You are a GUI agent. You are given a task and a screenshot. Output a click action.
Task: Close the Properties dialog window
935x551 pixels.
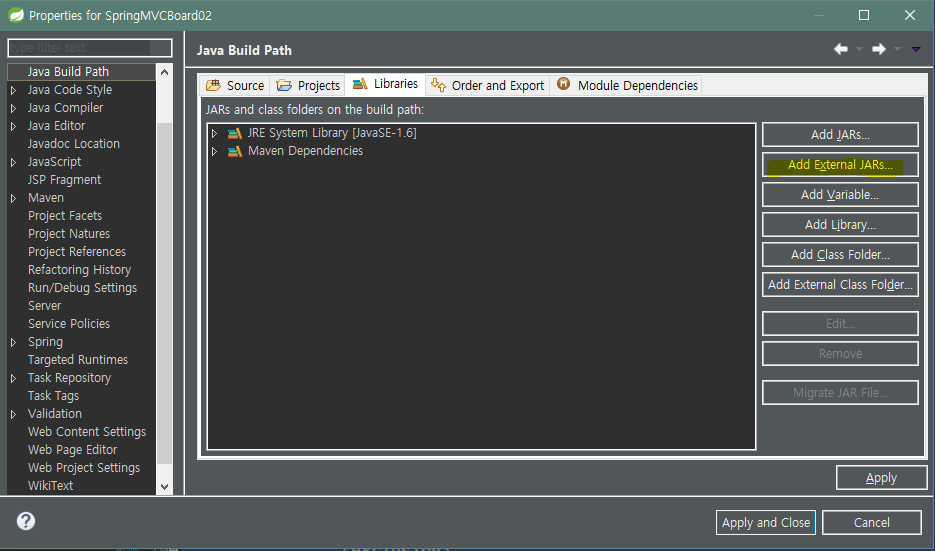coord(909,15)
